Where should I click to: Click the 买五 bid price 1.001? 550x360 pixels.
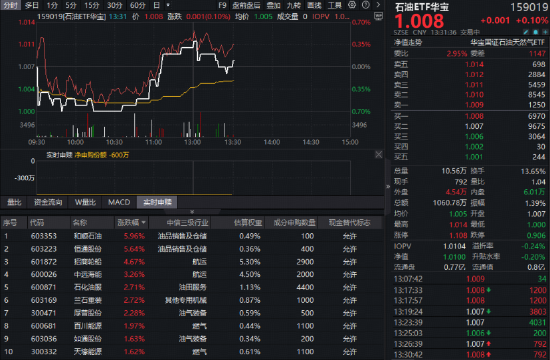pos(474,157)
